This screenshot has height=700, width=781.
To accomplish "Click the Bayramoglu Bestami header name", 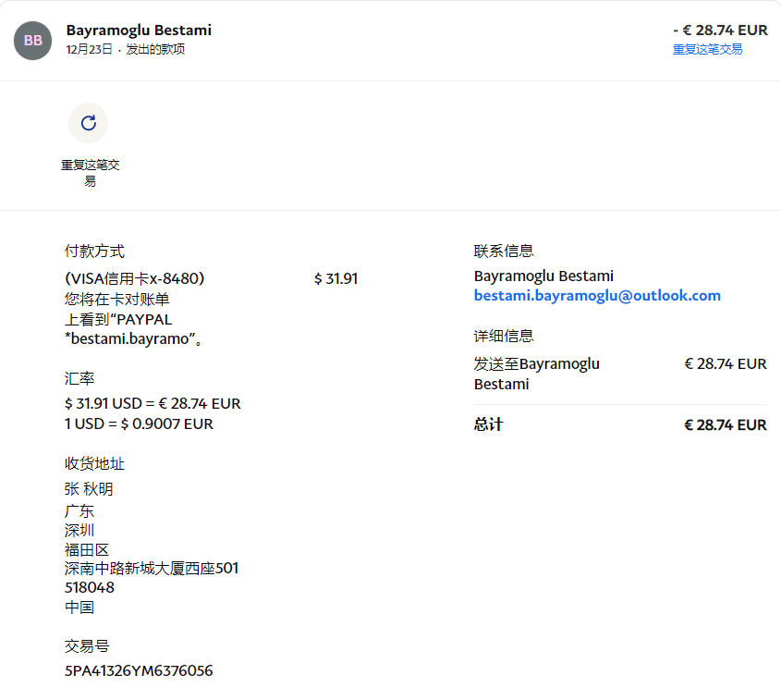I will click(x=139, y=31).
